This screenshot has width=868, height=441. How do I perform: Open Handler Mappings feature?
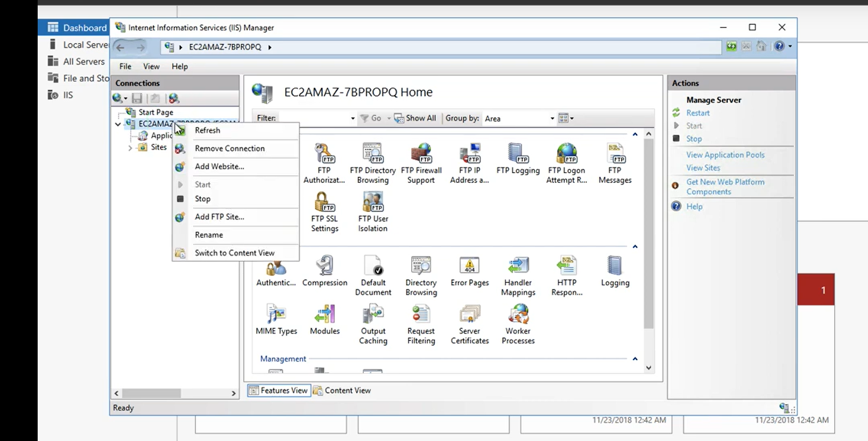pyautogui.click(x=518, y=275)
